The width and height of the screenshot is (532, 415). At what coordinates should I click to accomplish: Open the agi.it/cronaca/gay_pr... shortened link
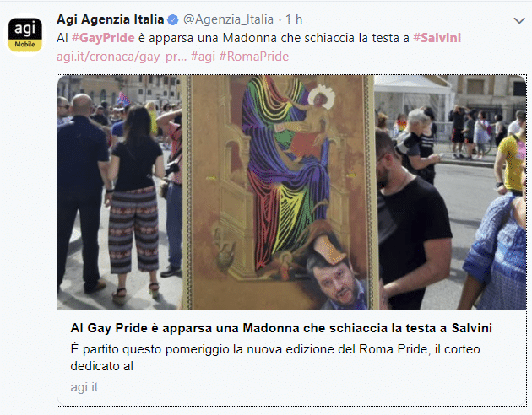[x=122, y=57]
